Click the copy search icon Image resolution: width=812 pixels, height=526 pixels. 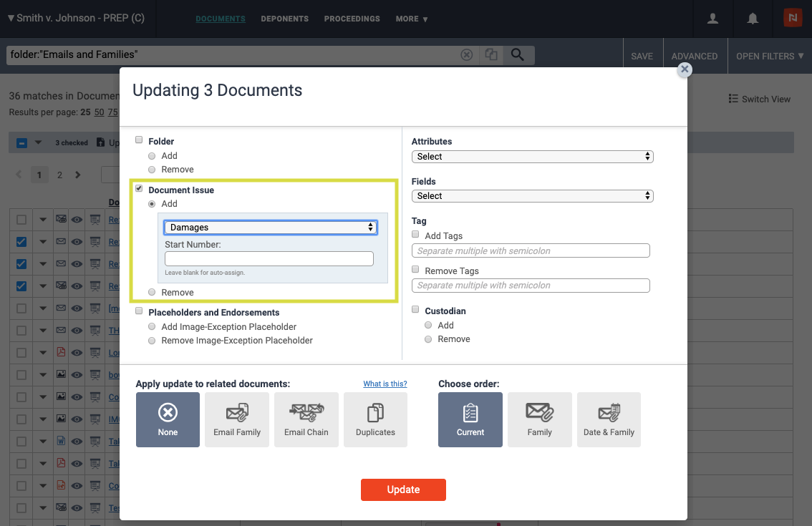coord(491,55)
